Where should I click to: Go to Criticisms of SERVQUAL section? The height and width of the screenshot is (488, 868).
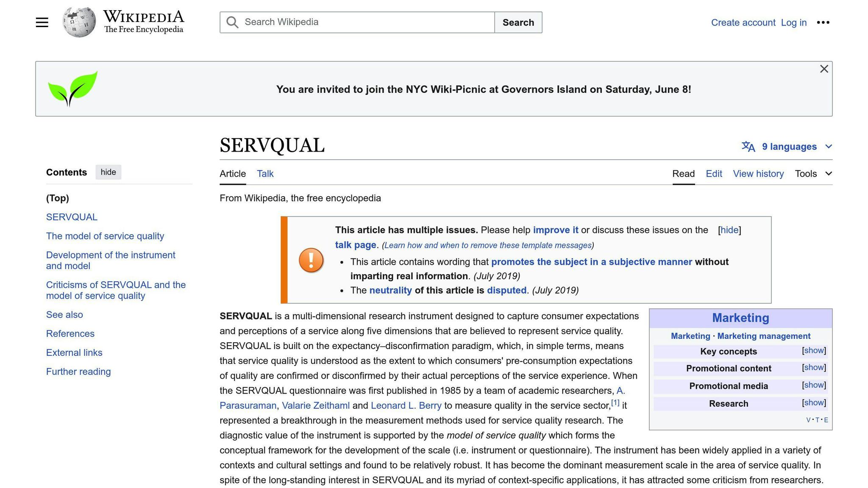click(116, 290)
